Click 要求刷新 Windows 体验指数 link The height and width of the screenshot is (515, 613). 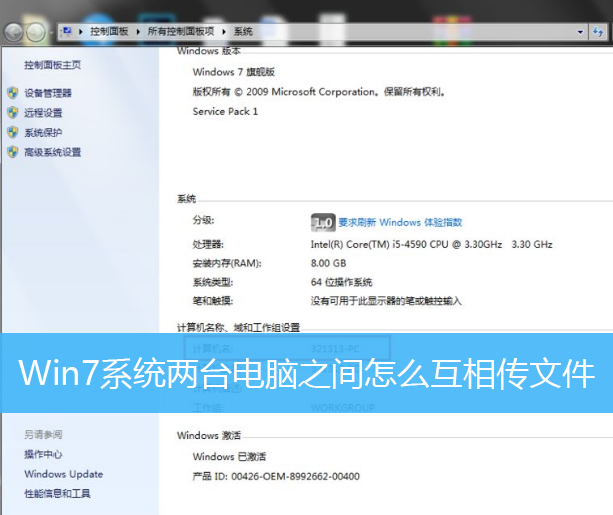click(x=400, y=223)
